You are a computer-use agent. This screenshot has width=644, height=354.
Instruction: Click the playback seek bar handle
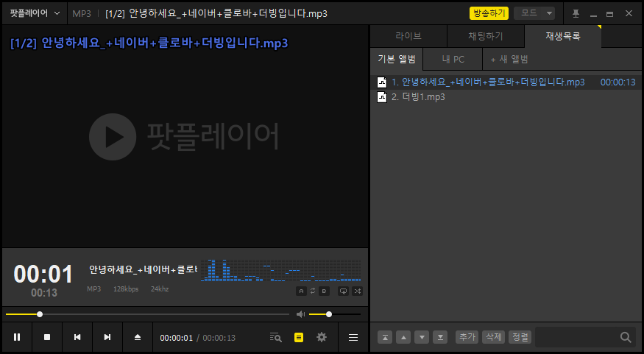tap(40, 314)
